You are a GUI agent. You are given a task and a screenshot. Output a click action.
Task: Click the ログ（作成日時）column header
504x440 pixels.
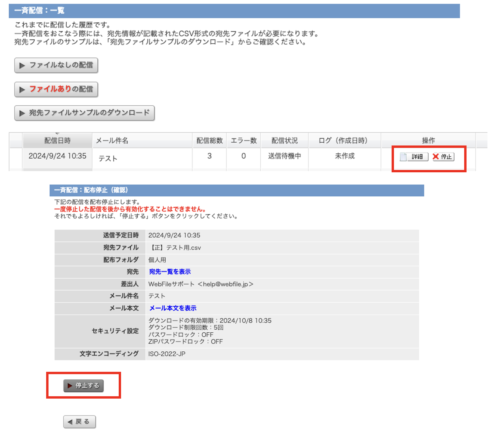click(344, 141)
